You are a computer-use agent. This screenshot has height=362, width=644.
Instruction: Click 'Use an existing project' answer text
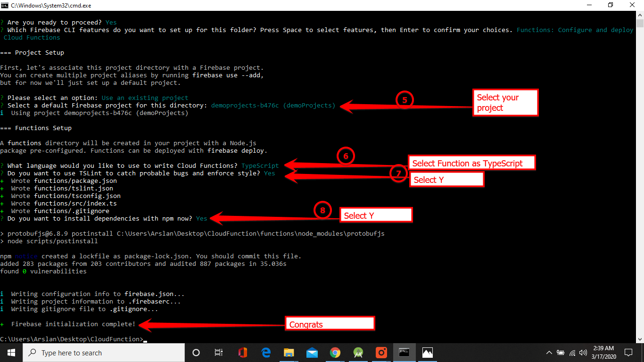145,98
